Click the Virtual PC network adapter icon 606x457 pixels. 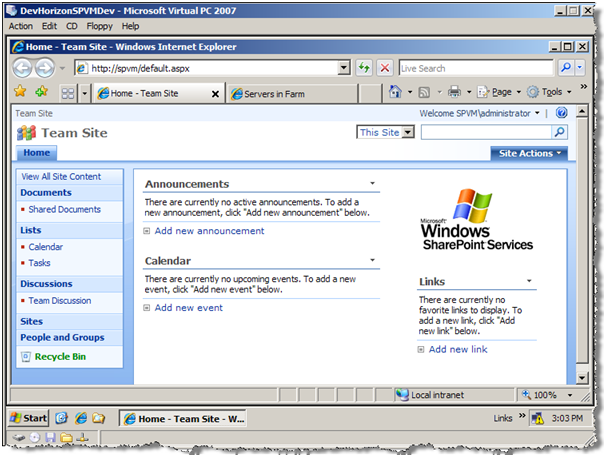point(83,438)
